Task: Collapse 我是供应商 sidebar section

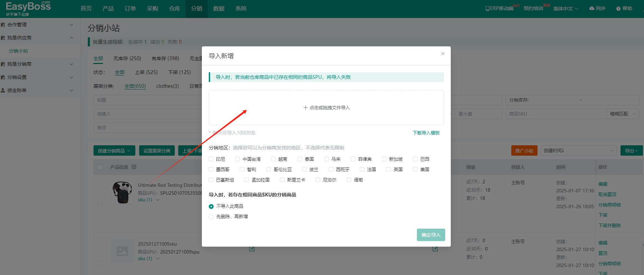Action: click(71, 38)
